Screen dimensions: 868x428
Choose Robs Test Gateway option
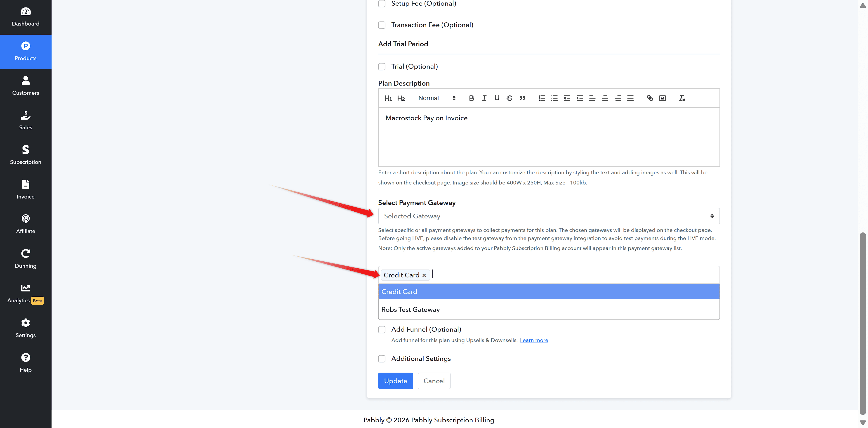pos(549,309)
